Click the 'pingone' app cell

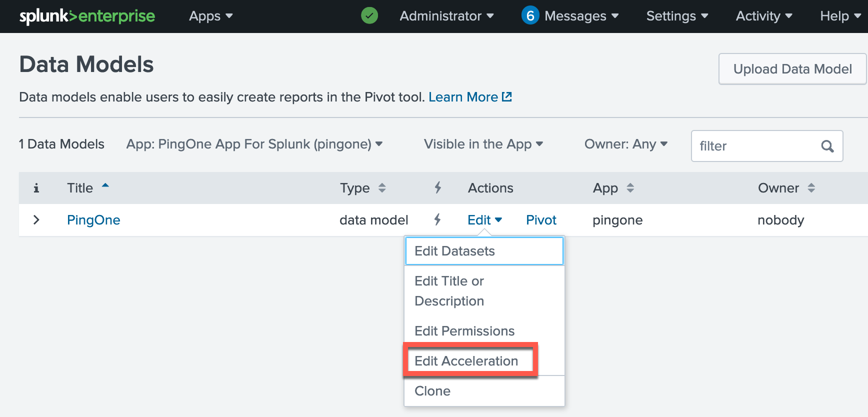[x=617, y=220]
